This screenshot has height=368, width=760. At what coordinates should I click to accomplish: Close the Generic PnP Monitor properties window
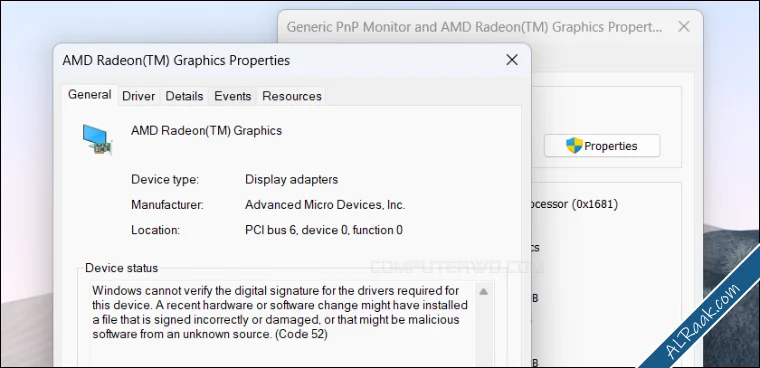[x=683, y=27]
